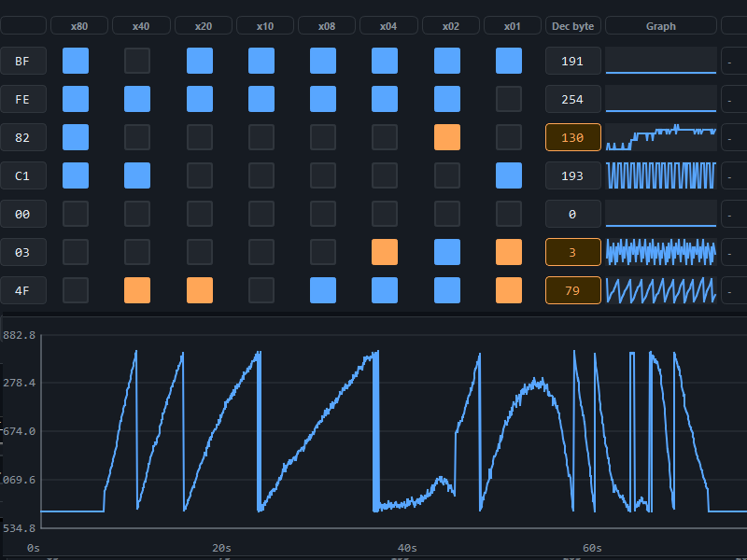
Task: Click the highlighted decimal value 130
Action: 573,137
